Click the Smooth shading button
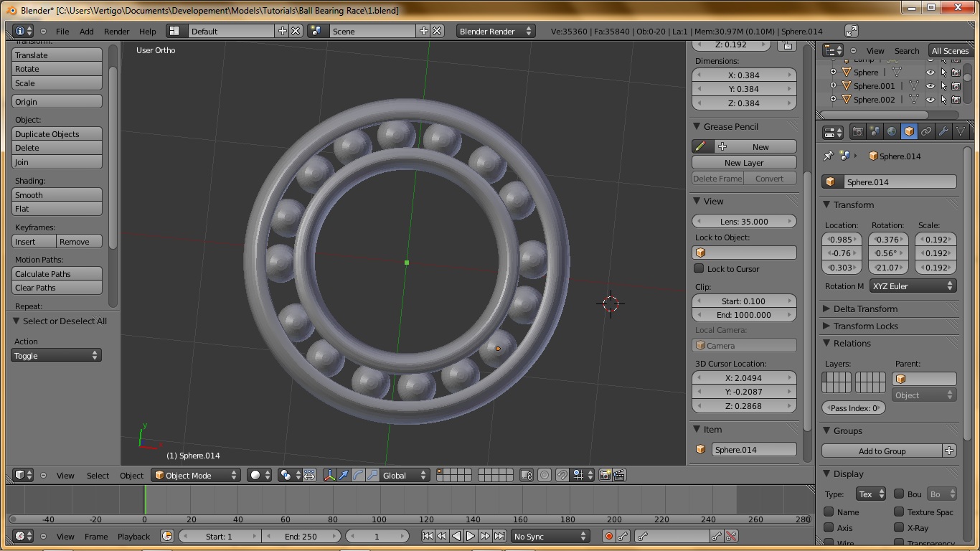This screenshot has height=551, width=980. (57, 195)
